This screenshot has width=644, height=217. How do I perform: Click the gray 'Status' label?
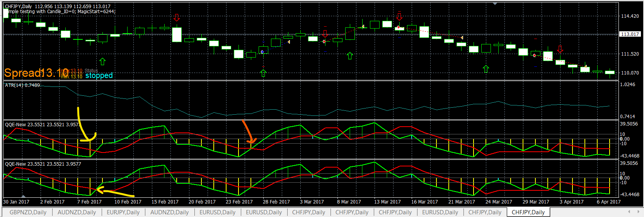92,70
